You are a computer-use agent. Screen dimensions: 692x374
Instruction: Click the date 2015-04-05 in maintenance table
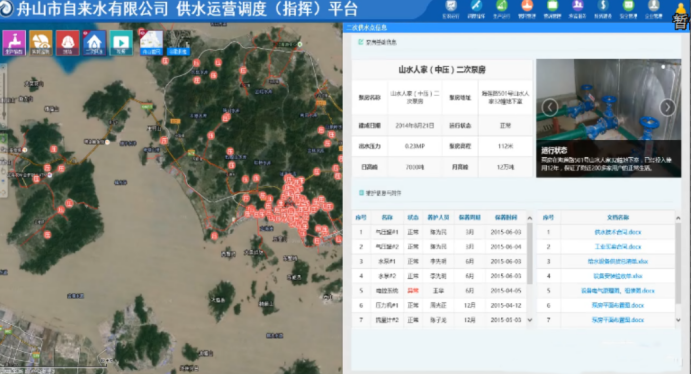coord(506,291)
